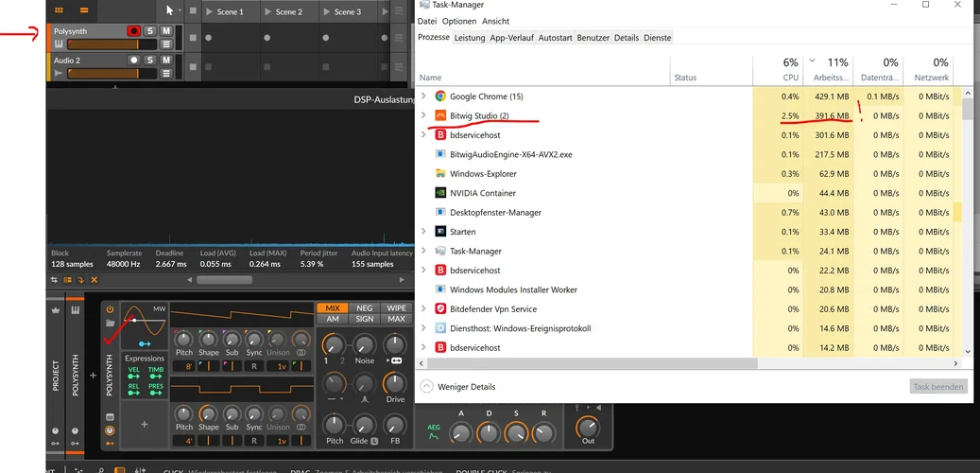Collapse with Weniger Details button
This screenshot has width=980, height=473.
(x=458, y=387)
